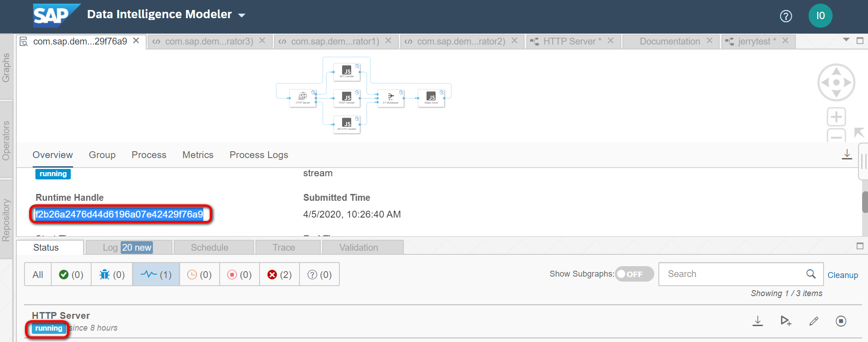Filter by pending graphs clock icon (0)
The image size is (868, 342).
point(199,274)
